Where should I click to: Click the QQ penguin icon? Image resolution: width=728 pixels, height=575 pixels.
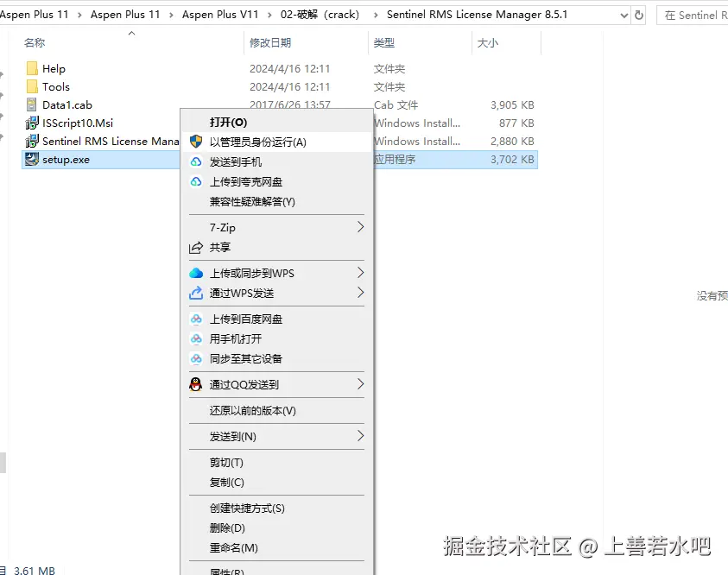tap(196, 384)
